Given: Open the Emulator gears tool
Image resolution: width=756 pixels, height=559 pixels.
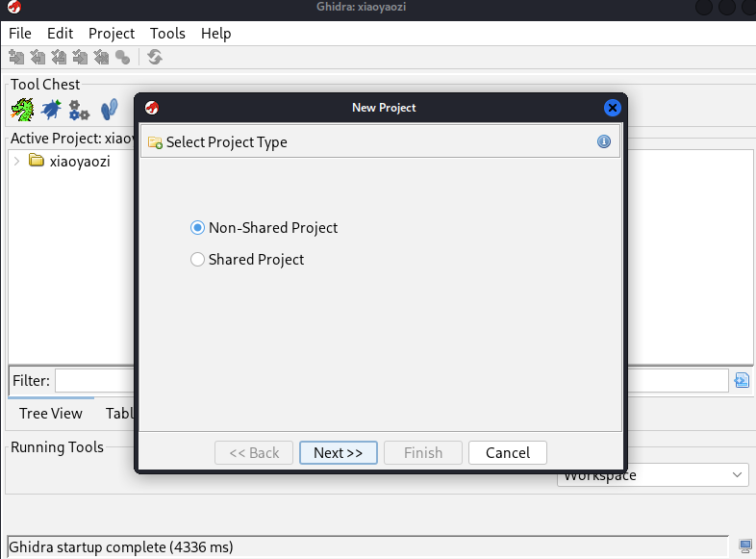Looking at the screenshot, I should pyautogui.click(x=79, y=110).
